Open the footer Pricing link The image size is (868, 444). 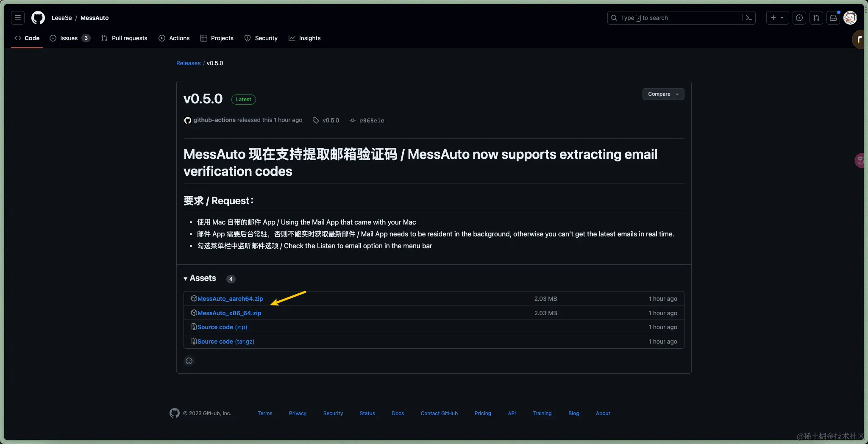point(483,413)
